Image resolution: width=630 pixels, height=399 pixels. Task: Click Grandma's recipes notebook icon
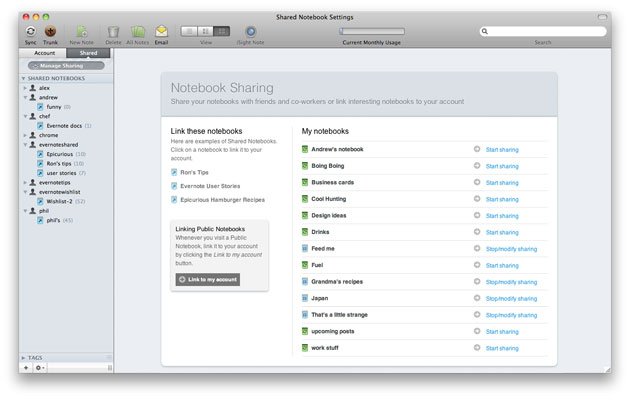click(305, 282)
